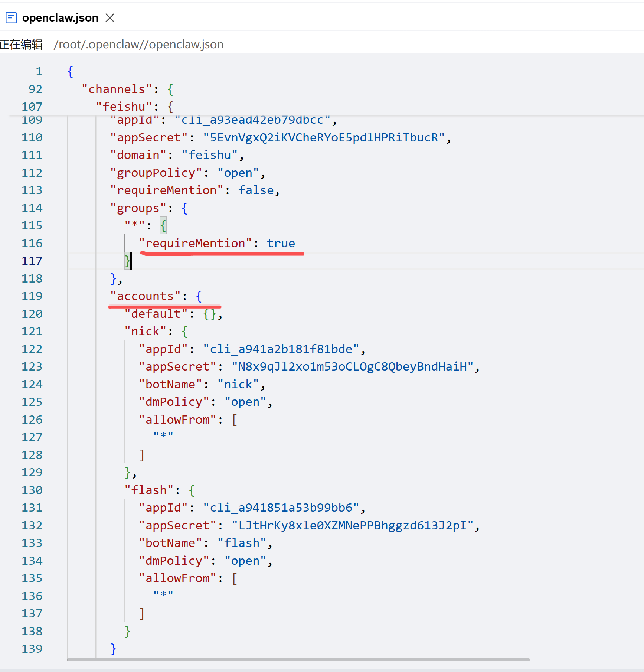Close the openclaw.json tab
Screen dimensions: 644x672
[x=110, y=18]
